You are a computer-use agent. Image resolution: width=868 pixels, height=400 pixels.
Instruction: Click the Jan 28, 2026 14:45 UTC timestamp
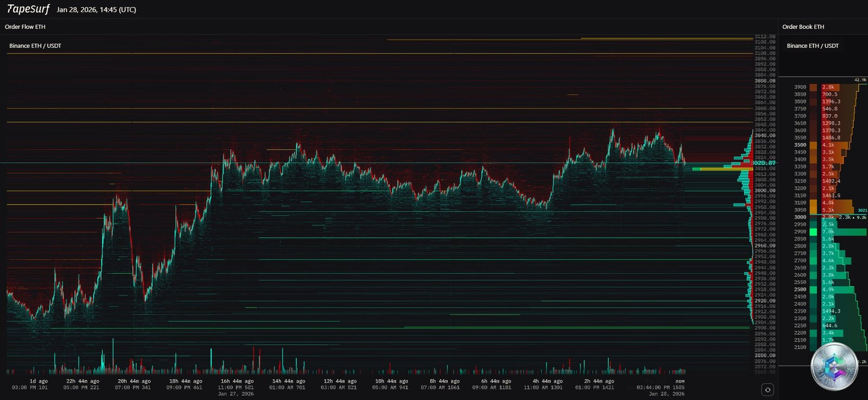coord(97,10)
